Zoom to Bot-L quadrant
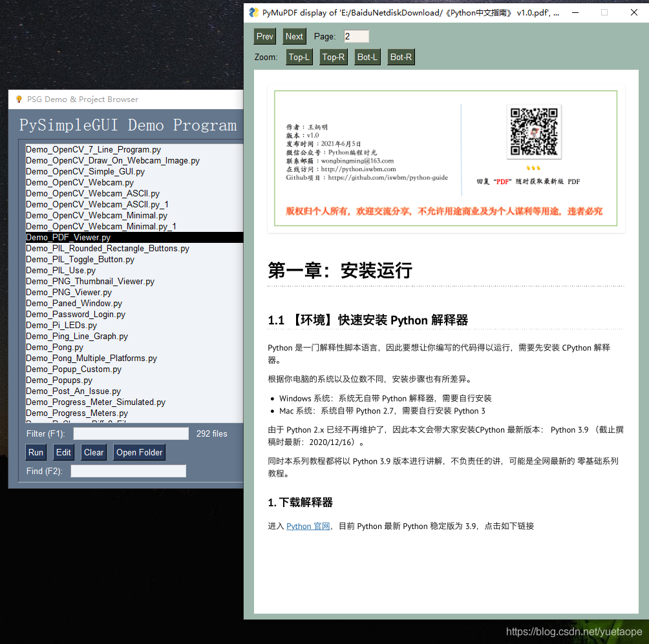The width and height of the screenshot is (649, 644). 367,57
